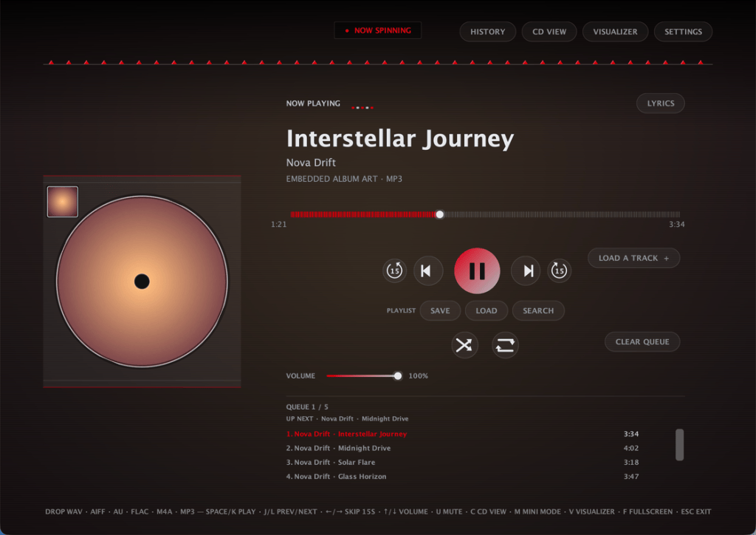Viewport: 756px width, 535px height.
Task: Rewind 15 seconds
Action: pyautogui.click(x=394, y=270)
